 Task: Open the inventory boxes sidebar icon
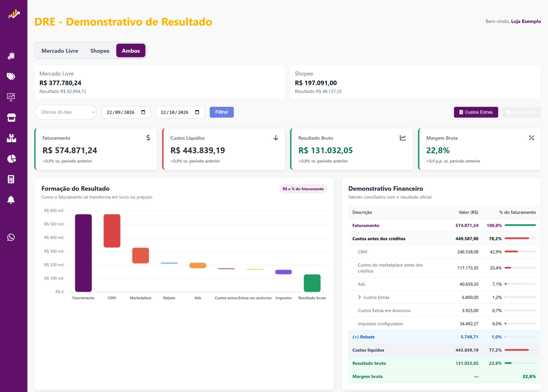point(11,138)
